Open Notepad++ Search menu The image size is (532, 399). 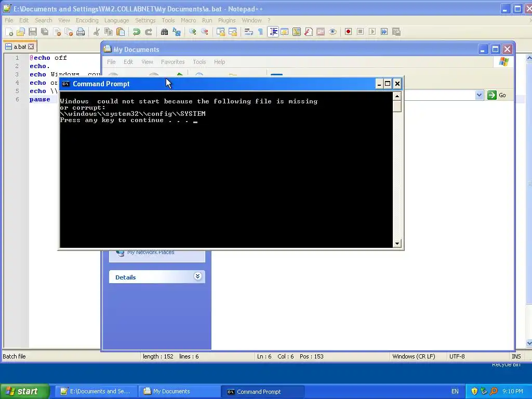tap(44, 20)
